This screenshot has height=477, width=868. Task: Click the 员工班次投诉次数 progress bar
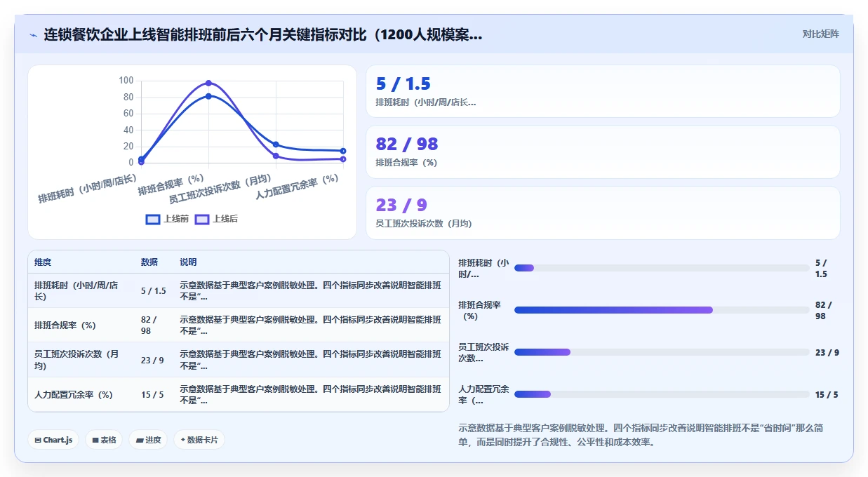tap(662, 352)
